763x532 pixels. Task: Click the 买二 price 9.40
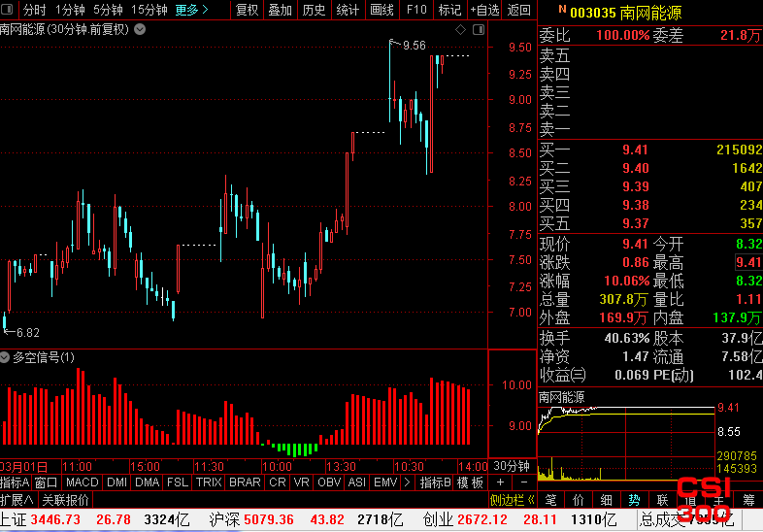(x=635, y=168)
